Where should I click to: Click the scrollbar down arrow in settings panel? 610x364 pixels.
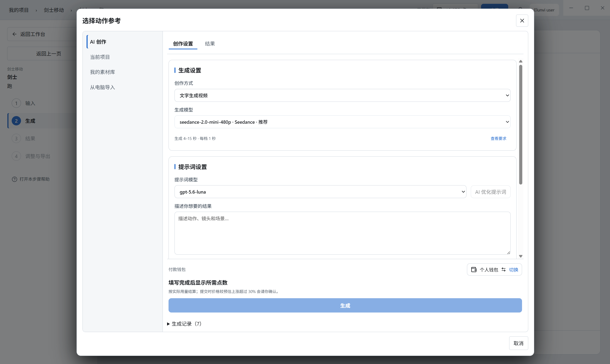click(x=520, y=256)
